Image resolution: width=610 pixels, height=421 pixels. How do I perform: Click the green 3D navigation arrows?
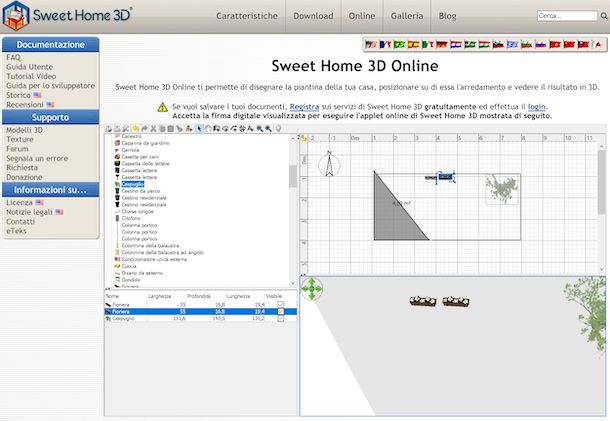pyautogui.click(x=312, y=289)
